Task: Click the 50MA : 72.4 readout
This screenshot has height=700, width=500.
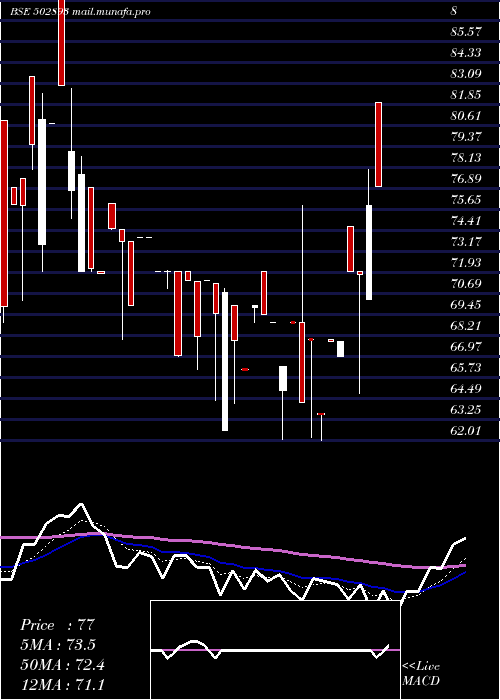Action: pyautogui.click(x=62, y=665)
